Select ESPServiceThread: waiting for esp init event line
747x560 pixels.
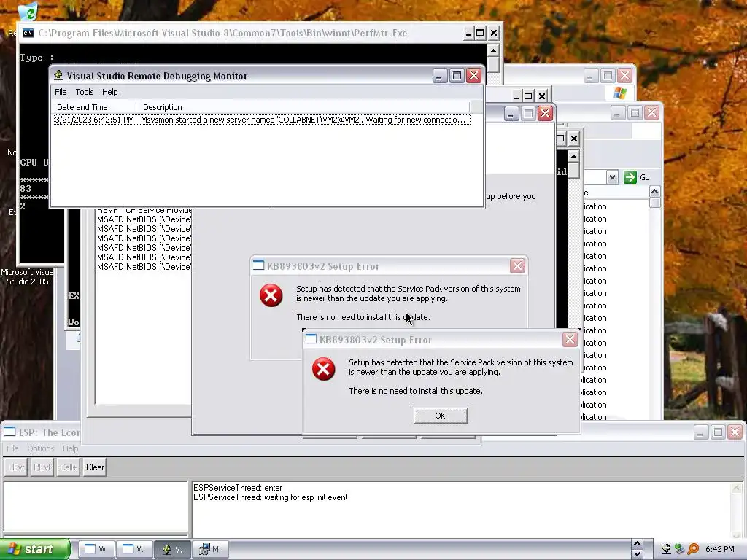(270, 497)
